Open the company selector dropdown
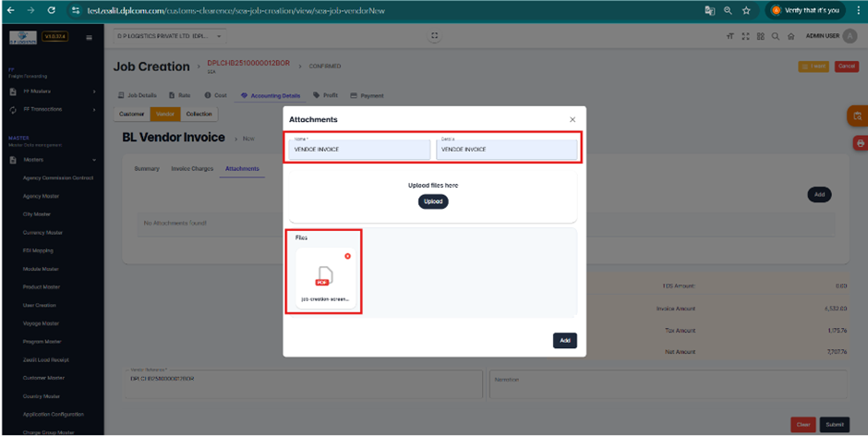868x437 pixels. coord(171,37)
